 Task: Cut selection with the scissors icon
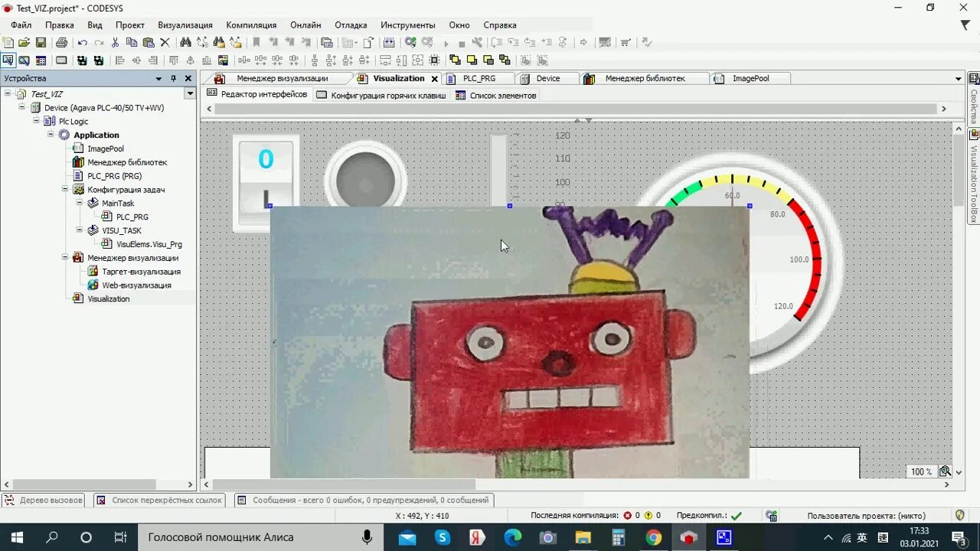pos(116,43)
